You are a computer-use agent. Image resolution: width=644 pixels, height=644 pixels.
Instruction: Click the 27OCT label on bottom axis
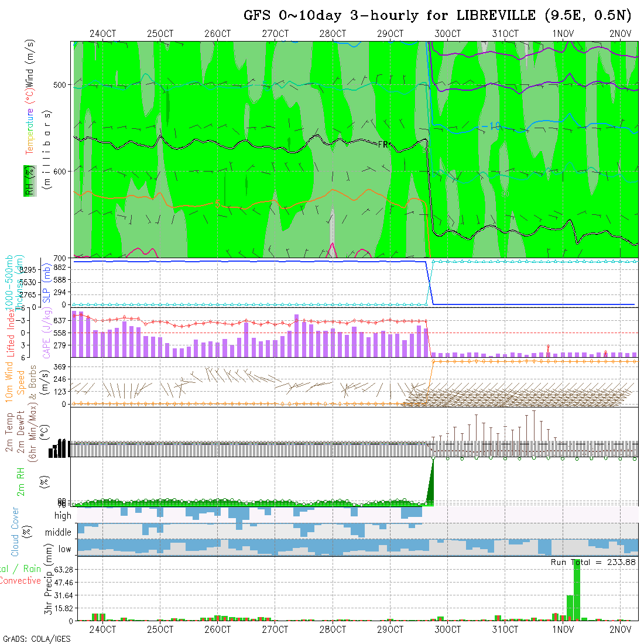click(x=275, y=629)
